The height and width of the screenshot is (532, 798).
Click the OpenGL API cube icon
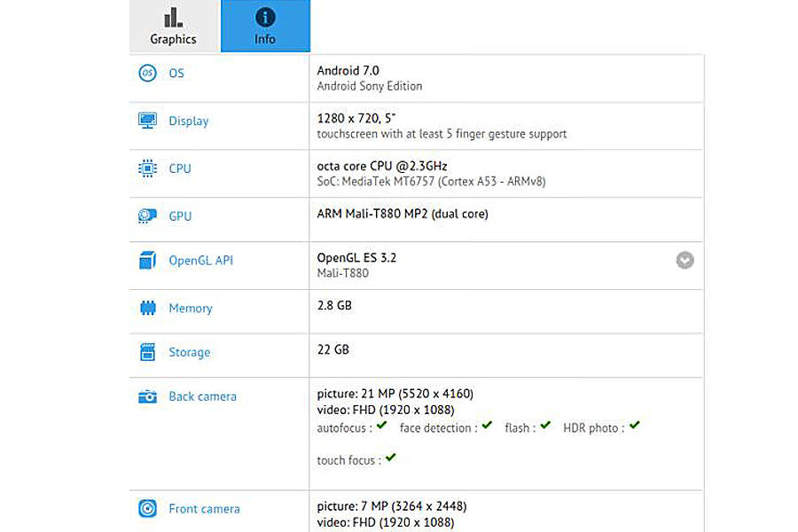click(x=147, y=261)
